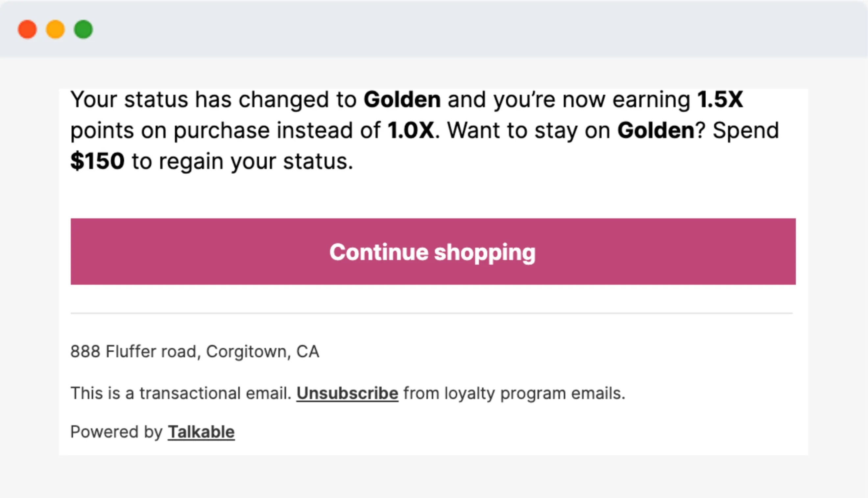The image size is (868, 498).
Task: Click the bold Golden before the question mark
Action: (x=656, y=130)
